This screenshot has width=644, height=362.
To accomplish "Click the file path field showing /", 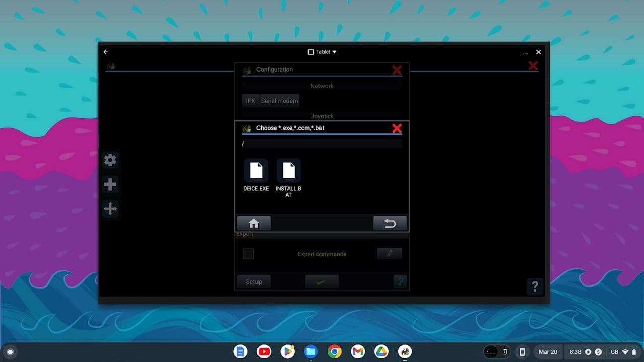I will point(321,143).
